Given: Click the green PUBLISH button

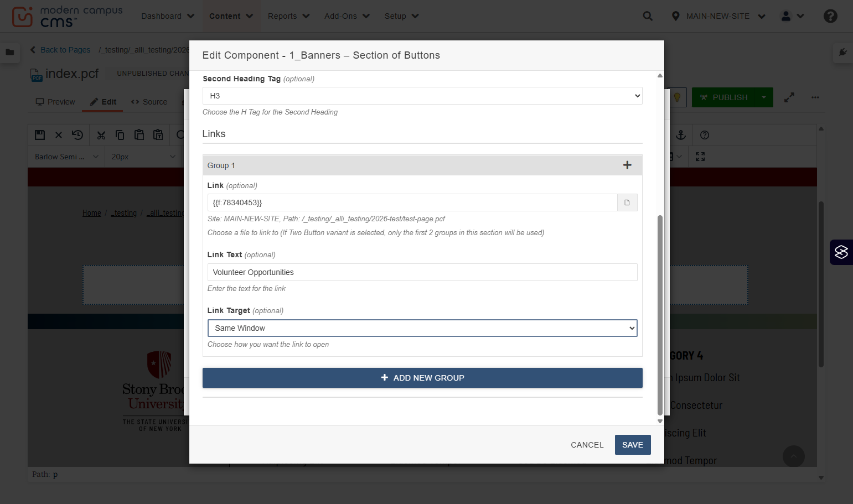Looking at the screenshot, I should [723, 97].
